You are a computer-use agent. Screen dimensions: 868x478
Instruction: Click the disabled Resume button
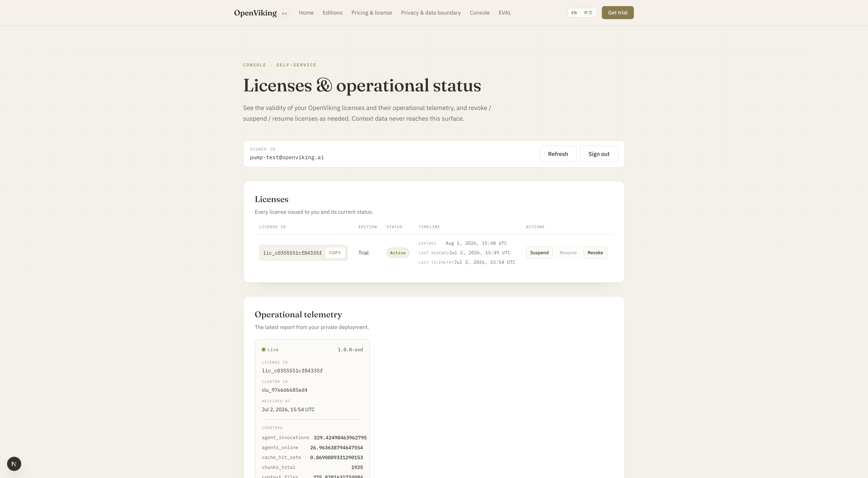pyautogui.click(x=568, y=253)
